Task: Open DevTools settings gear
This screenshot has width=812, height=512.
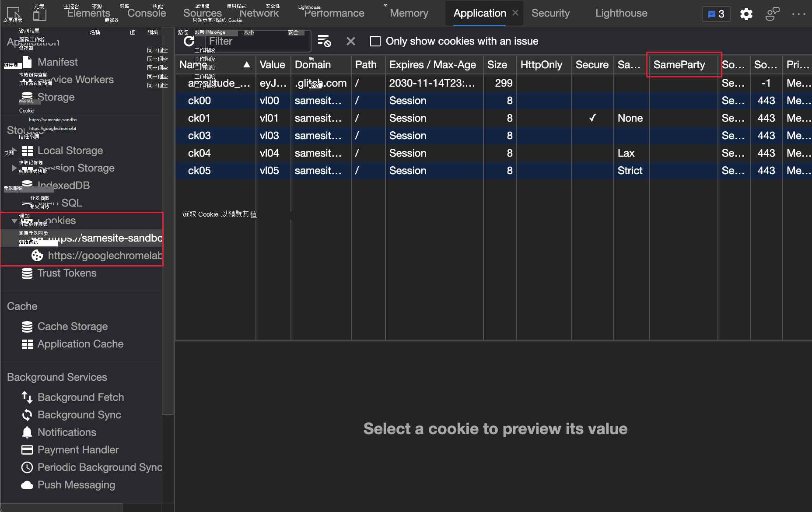Action: (x=746, y=14)
